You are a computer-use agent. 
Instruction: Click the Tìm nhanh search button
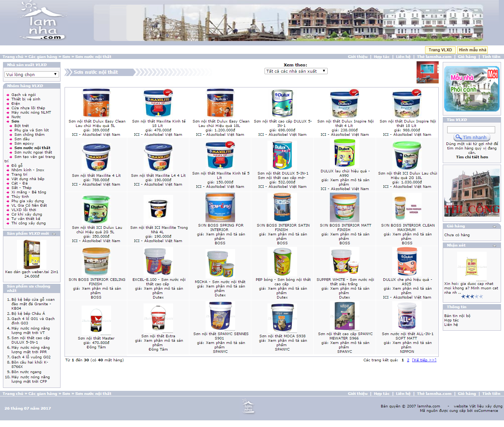click(x=472, y=137)
